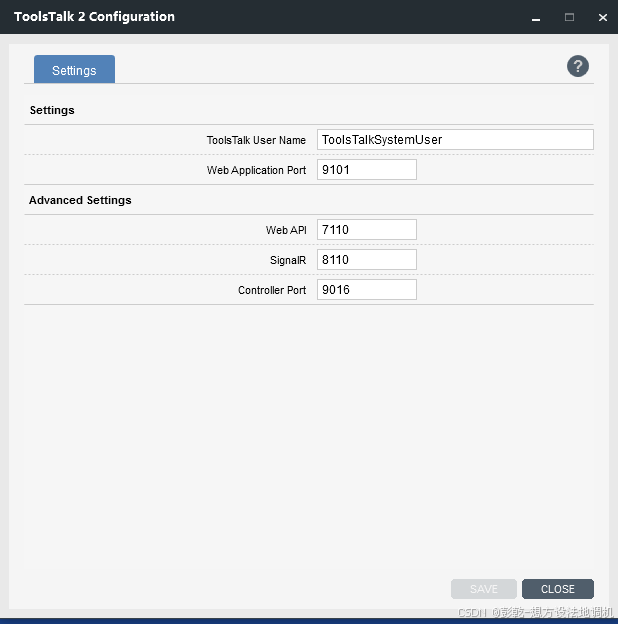Click the Web Application Port label
The width and height of the screenshot is (618, 624).
click(256, 170)
